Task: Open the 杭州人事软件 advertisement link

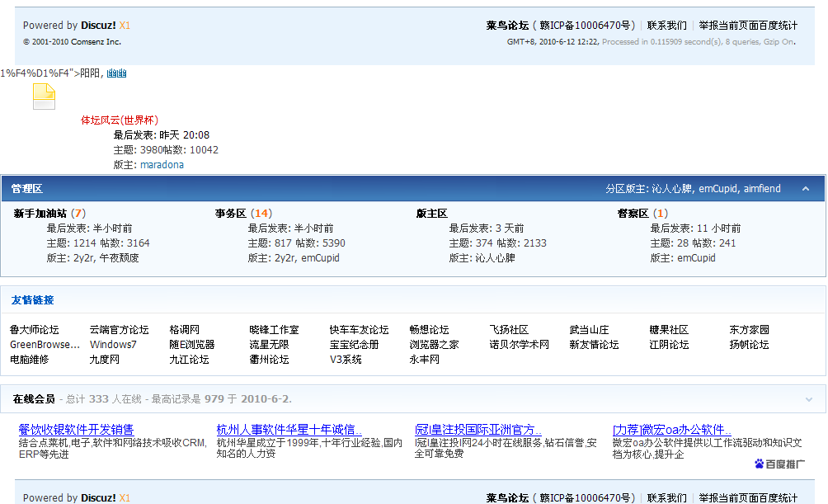Action: [289, 430]
